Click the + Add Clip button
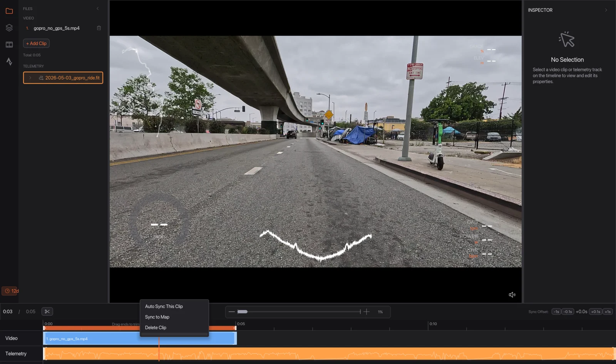616x364 pixels. point(36,43)
